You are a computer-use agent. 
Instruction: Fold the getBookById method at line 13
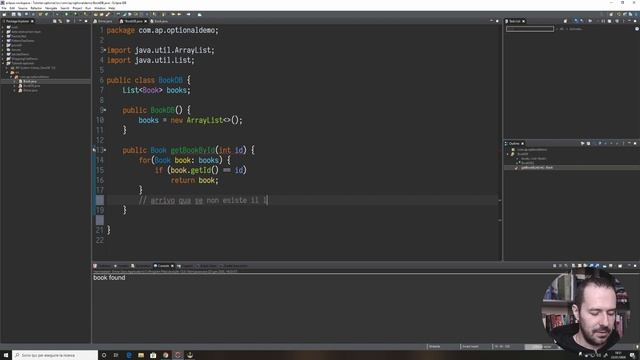point(105,150)
